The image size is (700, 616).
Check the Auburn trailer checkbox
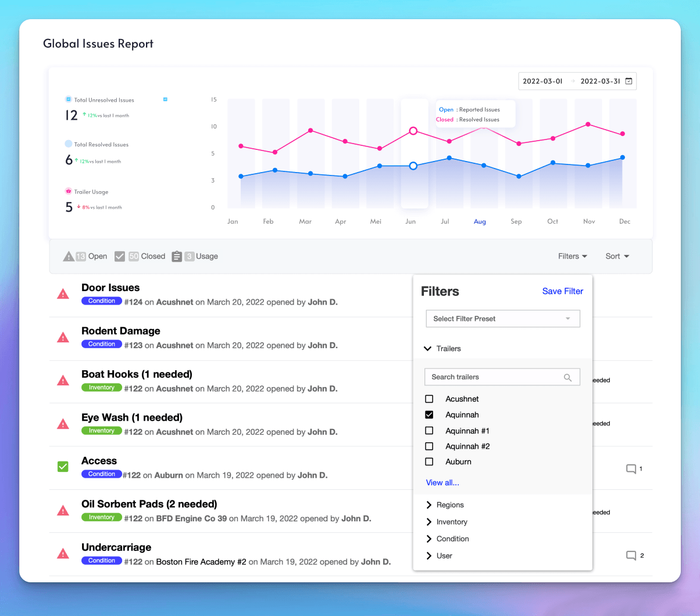429,462
